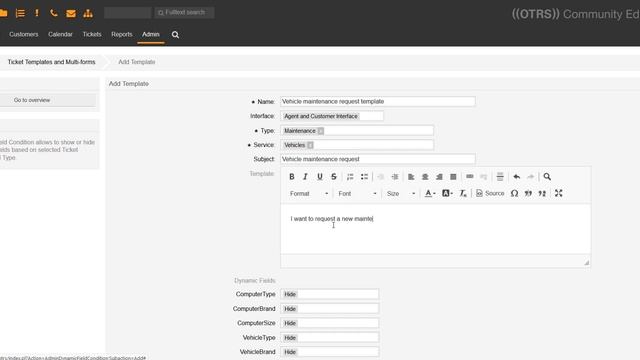Screen dimensions: 640x360
Task: Click the Go to overview button
Action: (48, 100)
